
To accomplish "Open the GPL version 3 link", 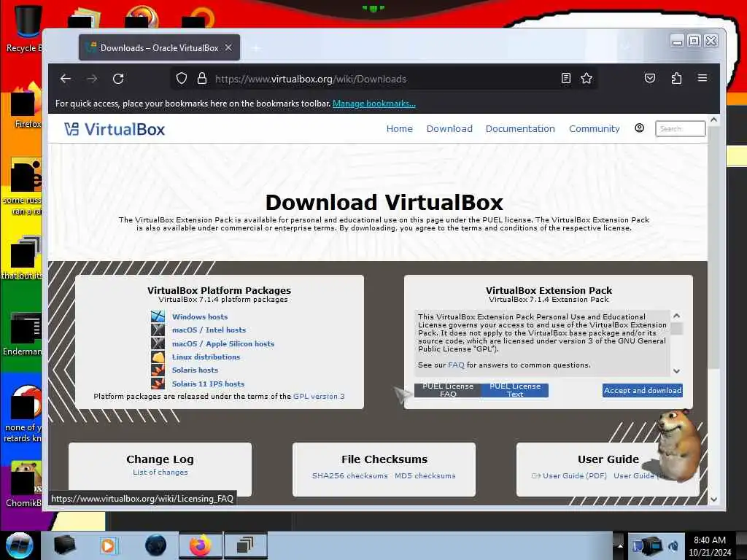I will coord(319,396).
